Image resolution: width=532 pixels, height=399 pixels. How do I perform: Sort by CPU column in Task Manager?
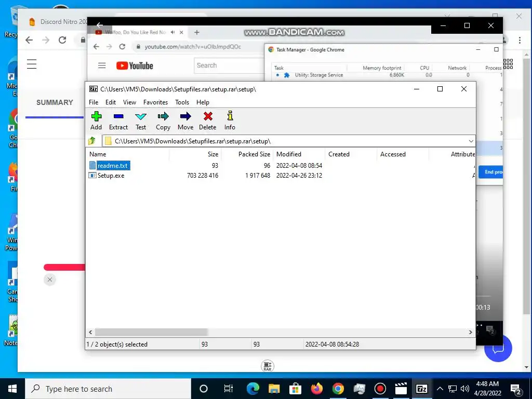(424, 68)
